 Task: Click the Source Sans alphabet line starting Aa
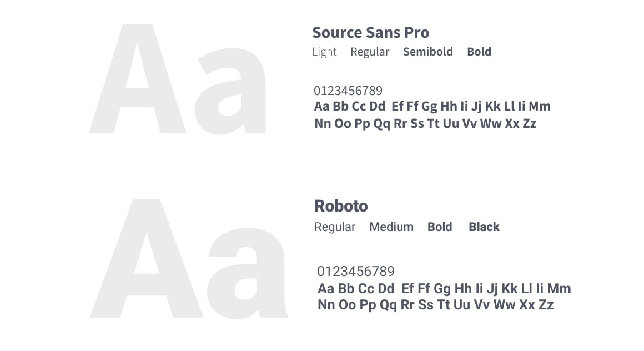(432, 107)
